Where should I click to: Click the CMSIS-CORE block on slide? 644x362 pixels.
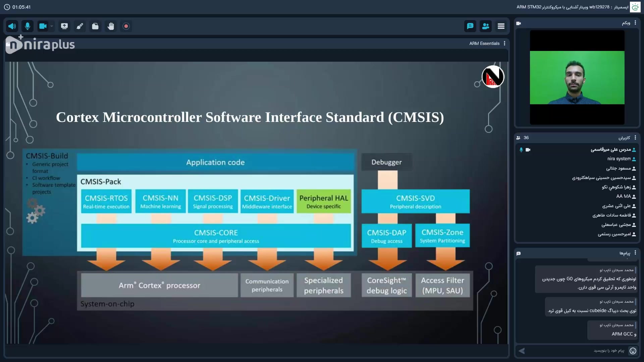(x=216, y=236)
